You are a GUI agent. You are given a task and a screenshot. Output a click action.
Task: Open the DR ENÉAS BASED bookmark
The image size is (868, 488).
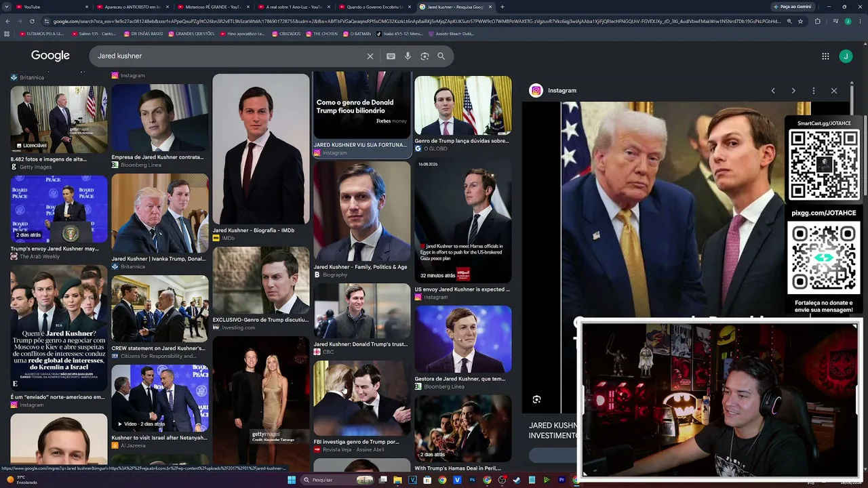tap(144, 33)
